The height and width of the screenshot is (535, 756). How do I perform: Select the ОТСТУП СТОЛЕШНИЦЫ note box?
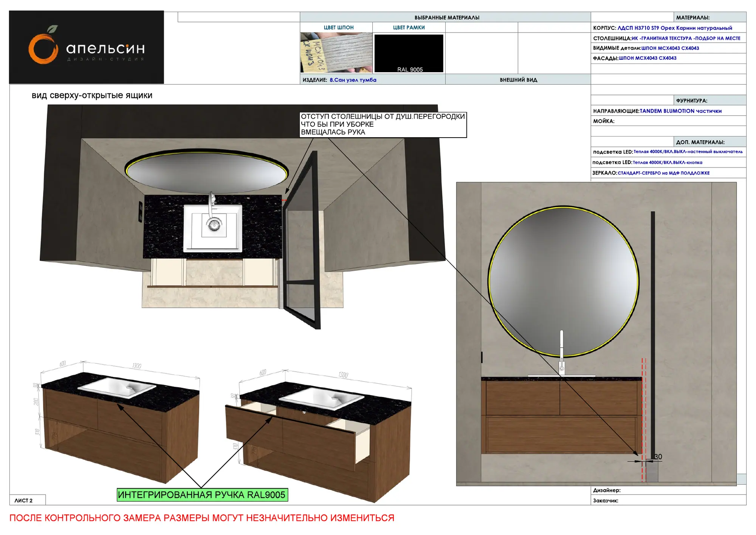click(383, 124)
